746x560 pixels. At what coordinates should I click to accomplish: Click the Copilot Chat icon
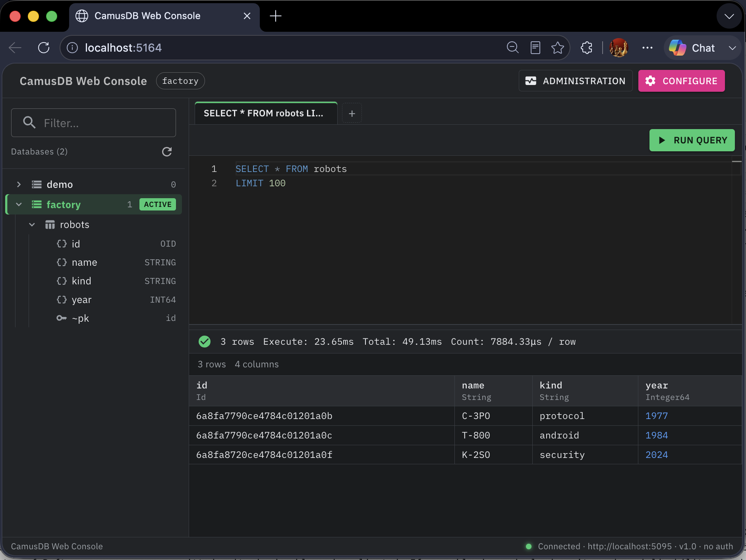(677, 48)
